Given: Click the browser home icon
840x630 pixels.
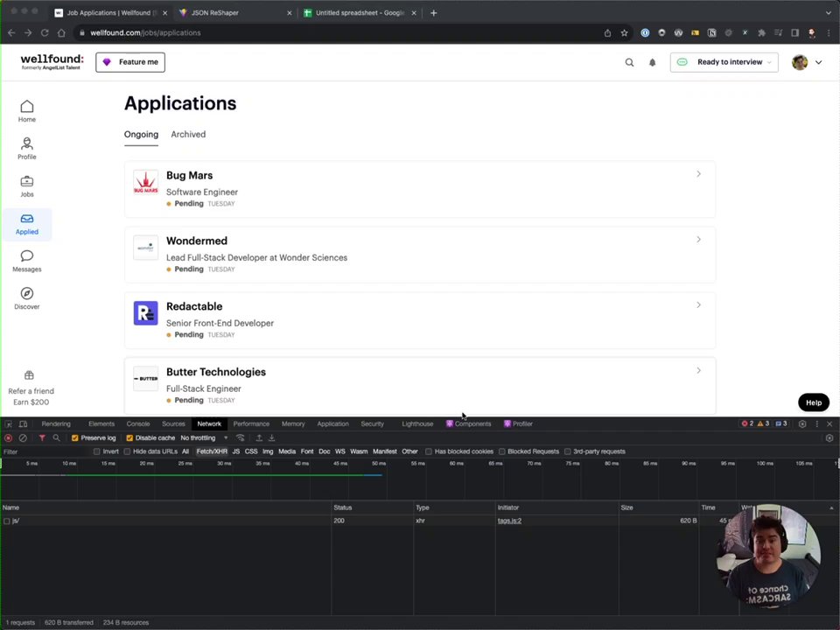Looking at the screenshot, I should point(61,32).
